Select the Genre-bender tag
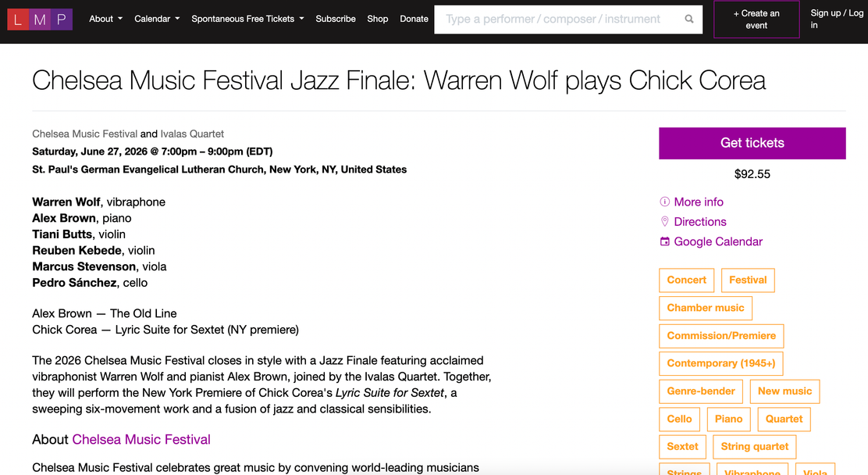The height and width of the screenshot is (475, 868). (700, 391)
